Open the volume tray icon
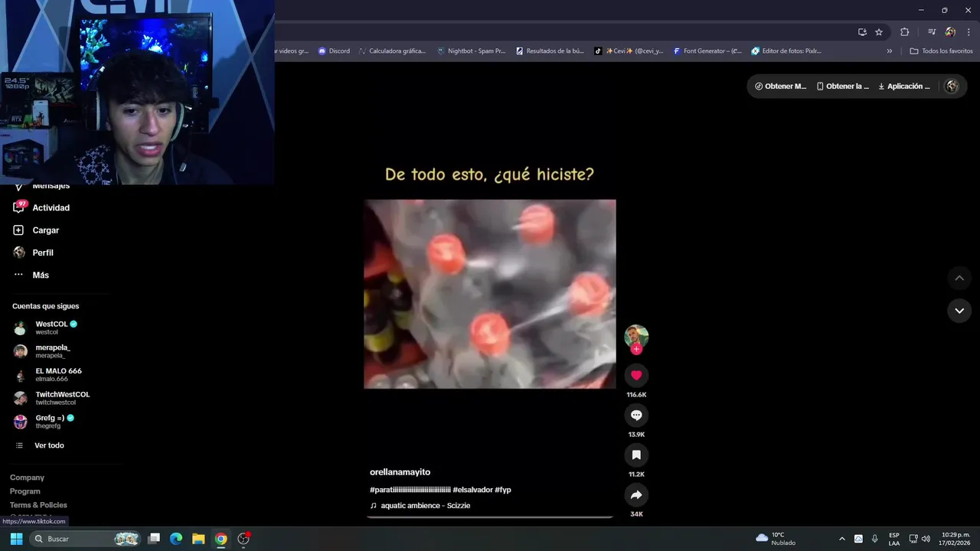The height and width of the screenshot is (551, 980). 926,539
